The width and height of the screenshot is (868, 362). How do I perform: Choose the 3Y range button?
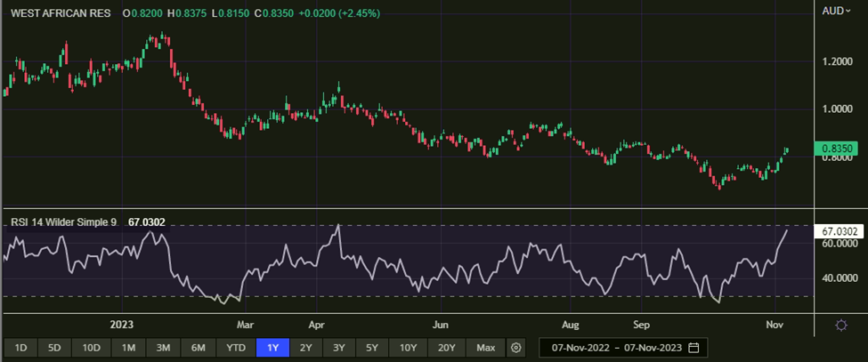click(339, 348)
